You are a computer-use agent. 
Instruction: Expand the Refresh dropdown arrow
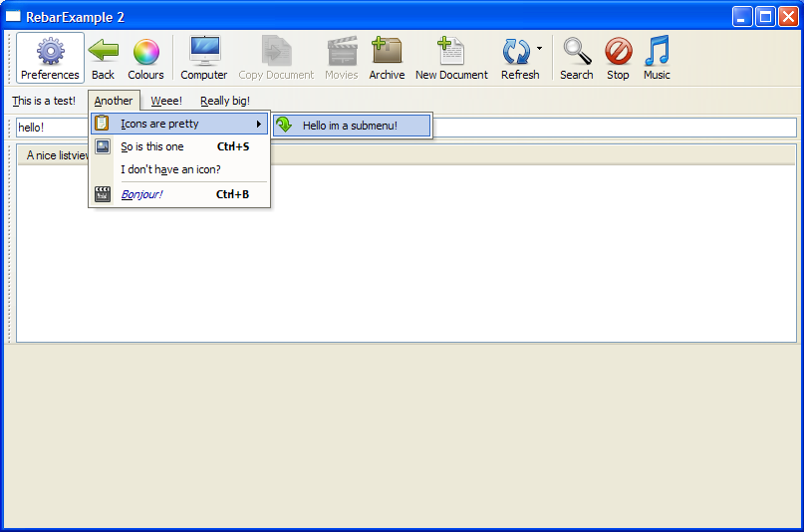pyautogui.click(x=540, y=48)
